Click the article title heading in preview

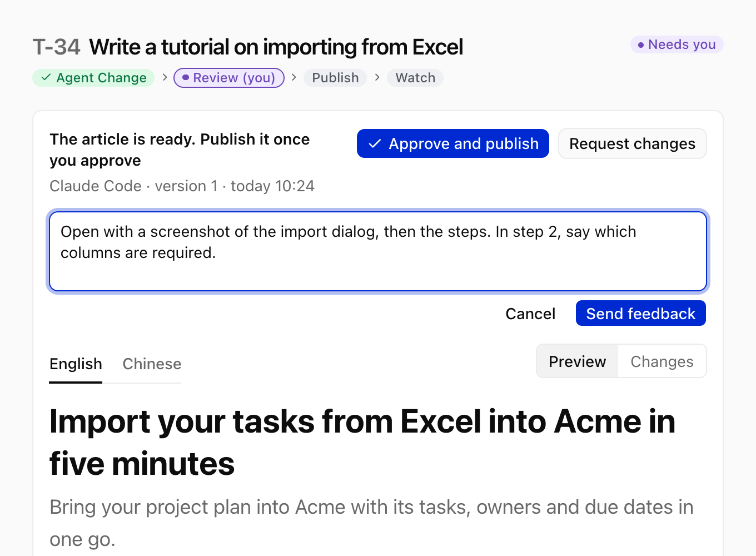point(362,443)
